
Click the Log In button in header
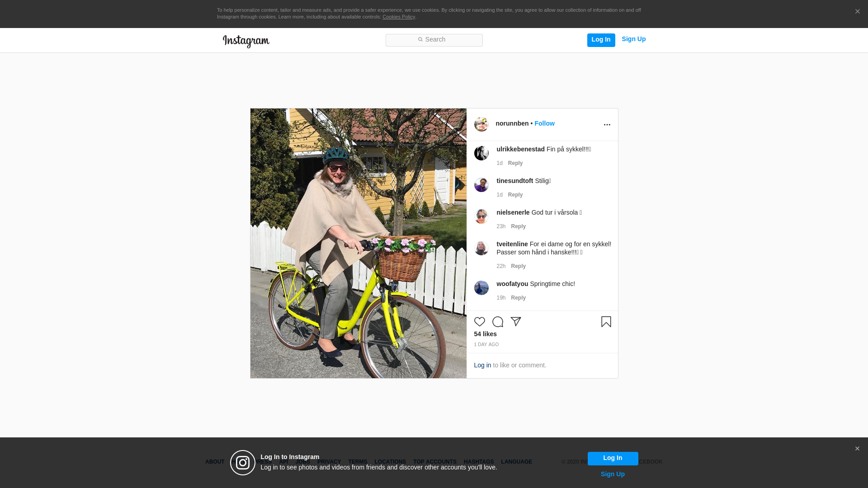click(x=601, y=40)
